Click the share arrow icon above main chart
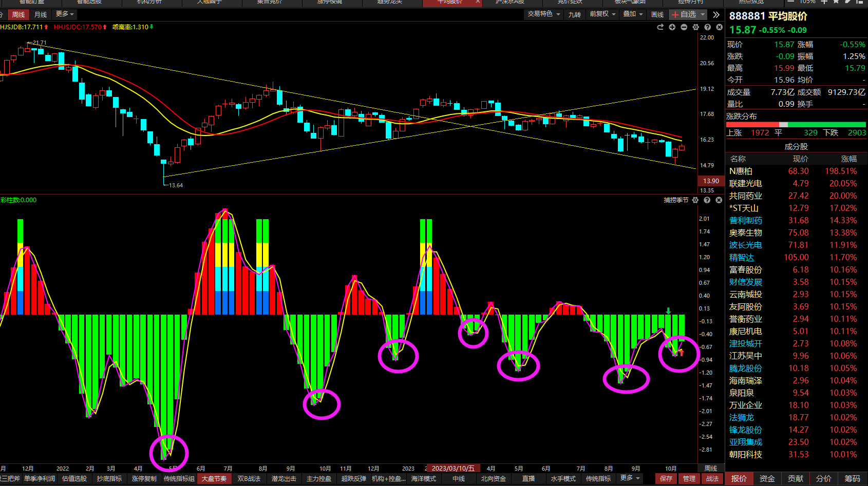 (x=660, y=27)
